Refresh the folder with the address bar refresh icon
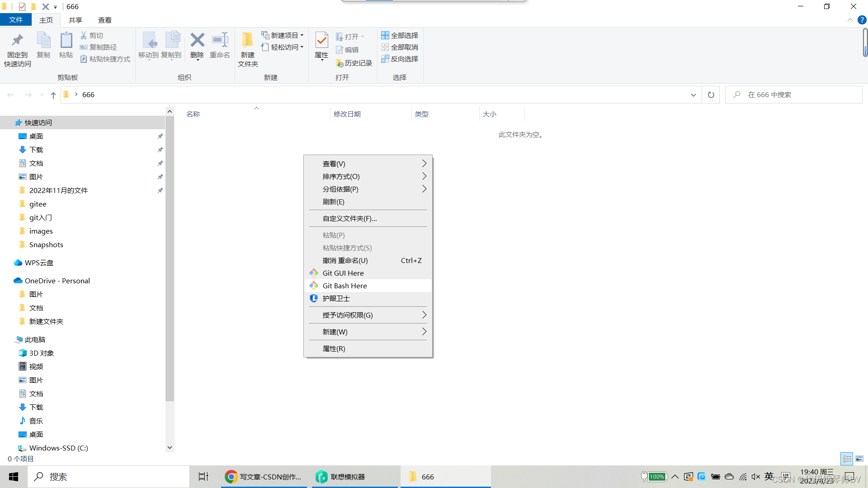This screenshot has height=488, width=868. tap(711, 94)
